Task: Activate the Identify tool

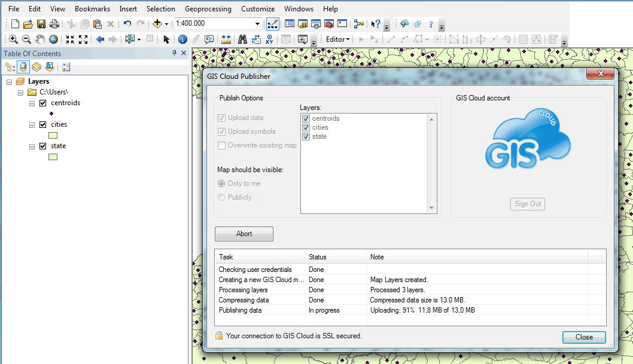Action: coord(183,39)
